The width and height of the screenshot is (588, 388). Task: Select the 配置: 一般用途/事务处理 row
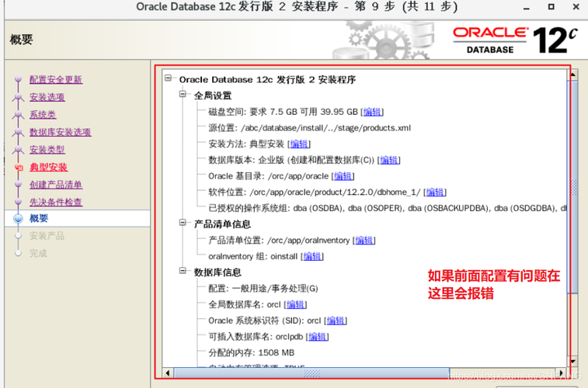263,289
